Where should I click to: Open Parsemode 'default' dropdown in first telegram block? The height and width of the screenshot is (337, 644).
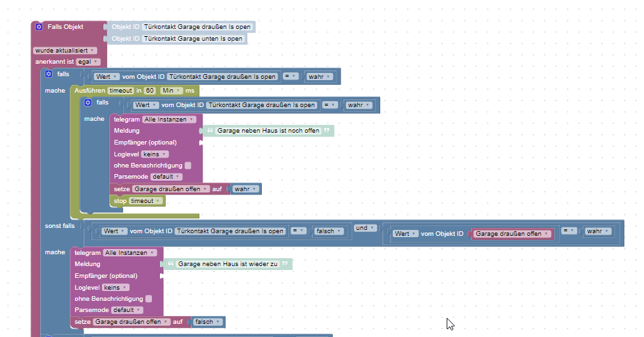tap(166, 177)
